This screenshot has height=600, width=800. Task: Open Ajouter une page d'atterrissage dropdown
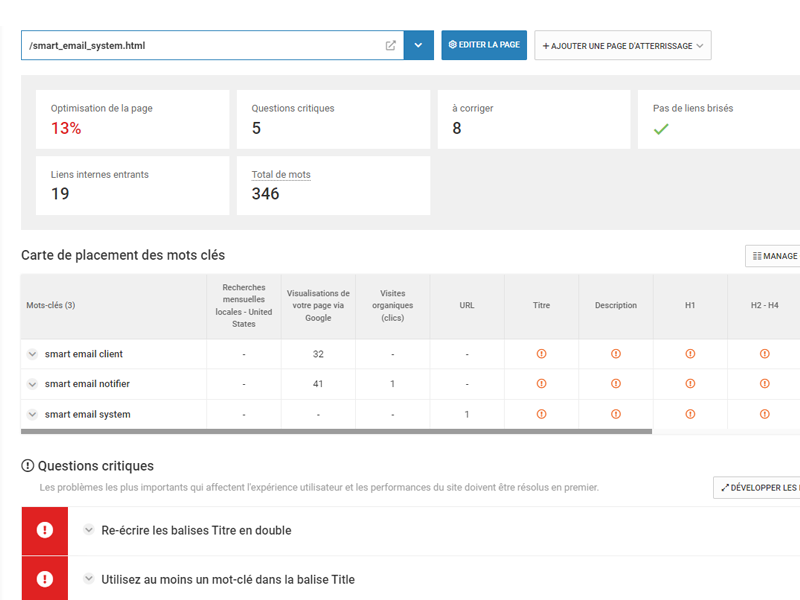pos(623,45)
